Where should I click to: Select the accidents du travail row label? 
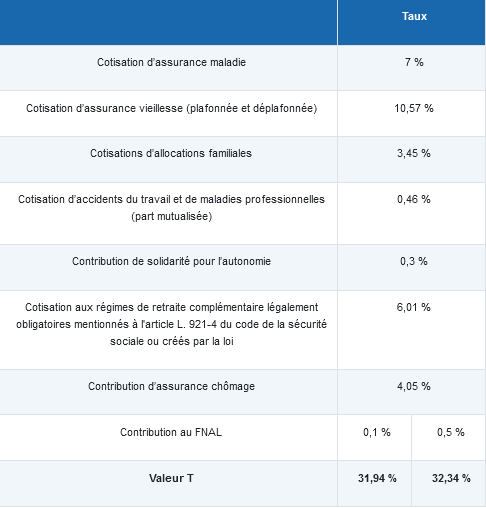[x=171, y=208]
